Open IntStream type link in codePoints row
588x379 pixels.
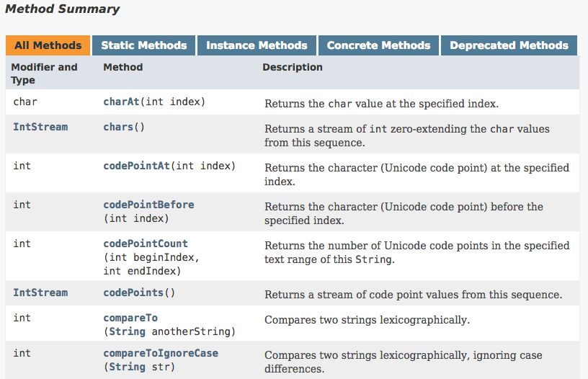[x=40, y=293]
